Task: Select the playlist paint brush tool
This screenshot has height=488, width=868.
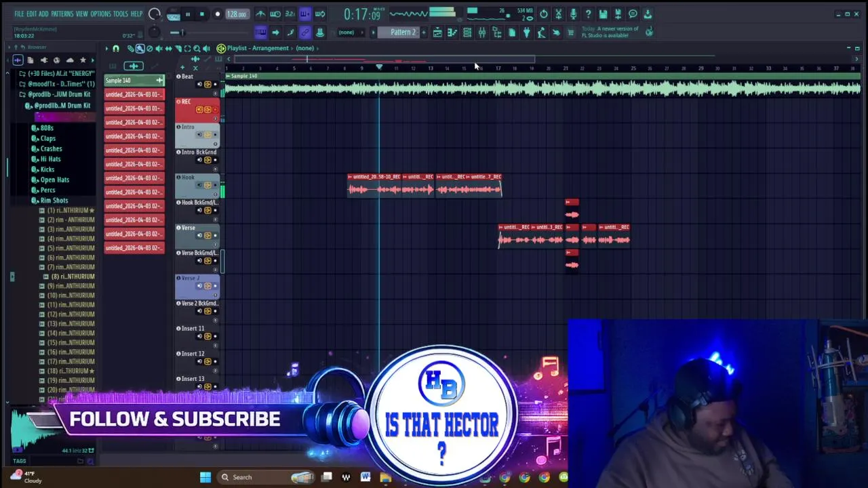Action: pos(140,48)
